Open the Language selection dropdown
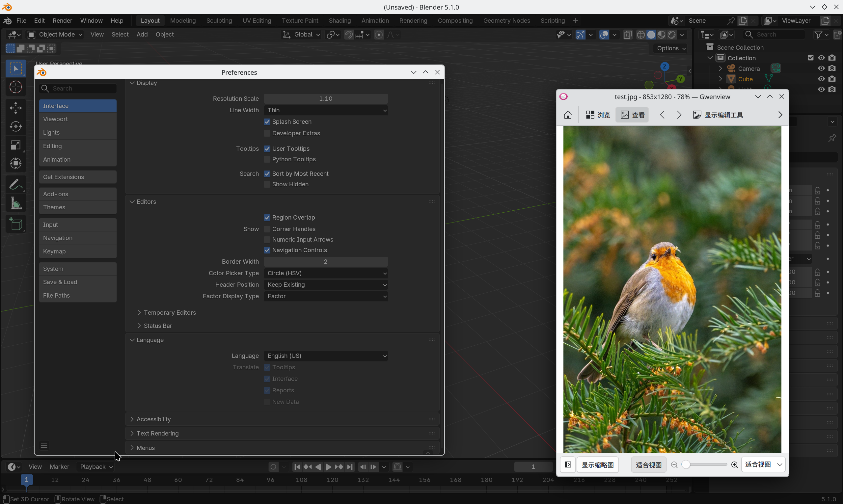 click(325, 356)
